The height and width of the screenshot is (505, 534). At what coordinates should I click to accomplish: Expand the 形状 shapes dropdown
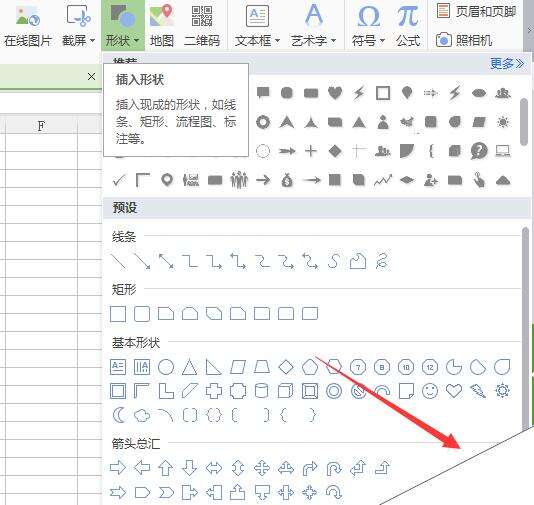tap(123, 26)
